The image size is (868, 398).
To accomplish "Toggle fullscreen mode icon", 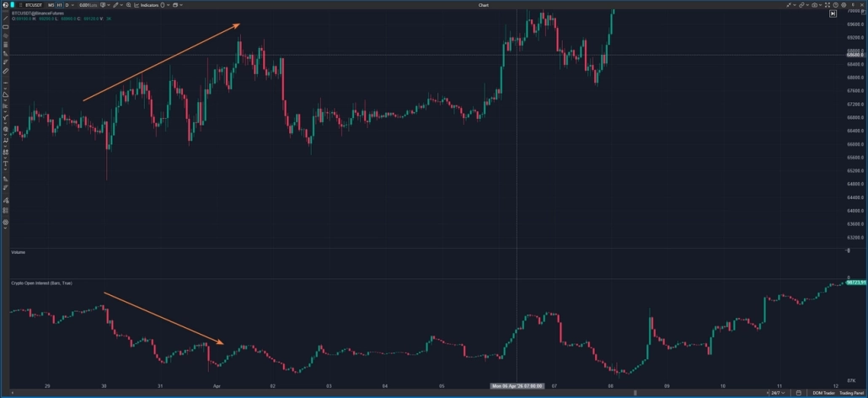I will point(828,5).
